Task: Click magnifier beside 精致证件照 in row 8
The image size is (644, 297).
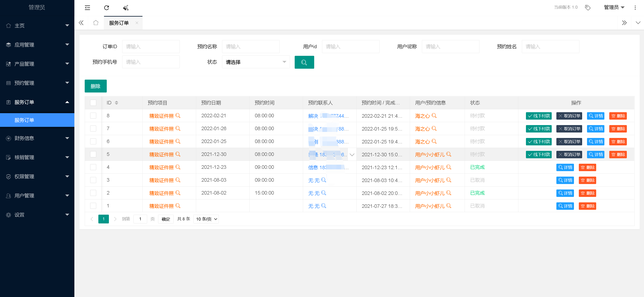Action: (178, 116)
